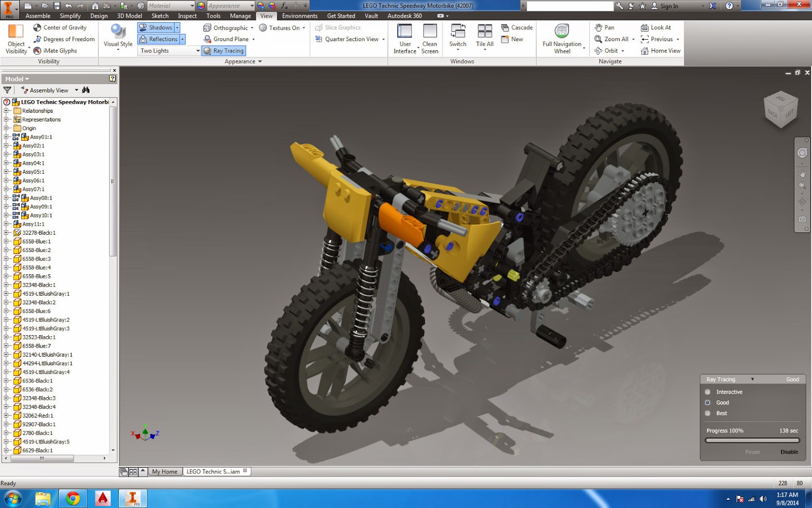Click the Home View icon
The image size is (812, 508).
645,51
